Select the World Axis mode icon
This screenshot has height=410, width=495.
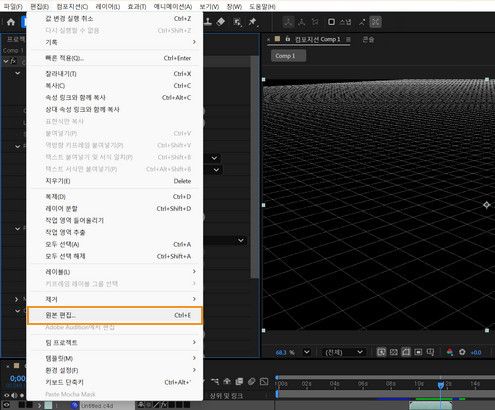(302, 22)
